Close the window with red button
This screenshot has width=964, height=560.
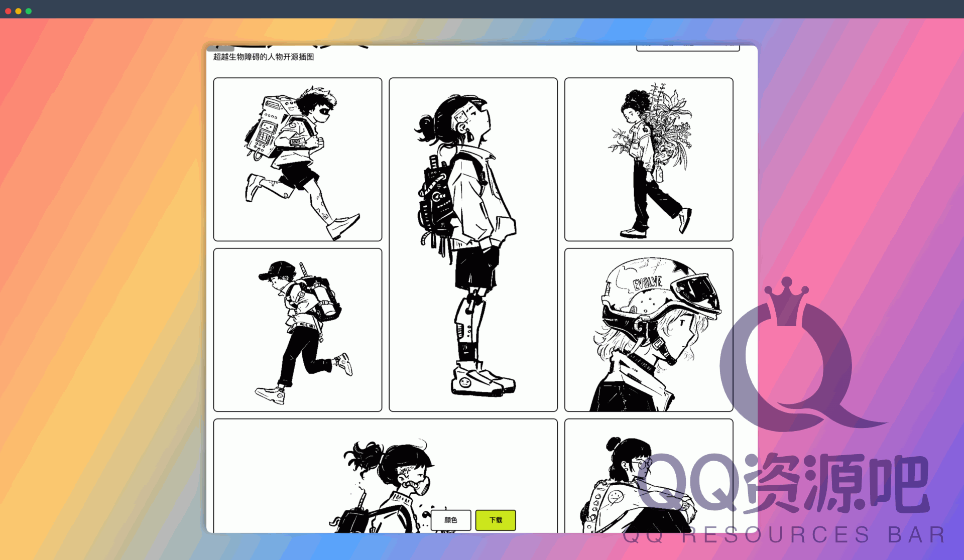[x=8, y=11]
